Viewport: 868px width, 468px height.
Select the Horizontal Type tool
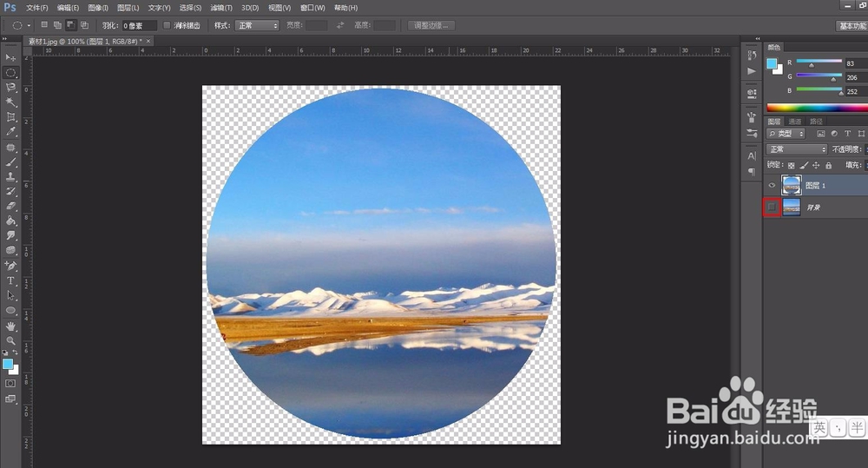pyautogui.click(x=10, y=280)
